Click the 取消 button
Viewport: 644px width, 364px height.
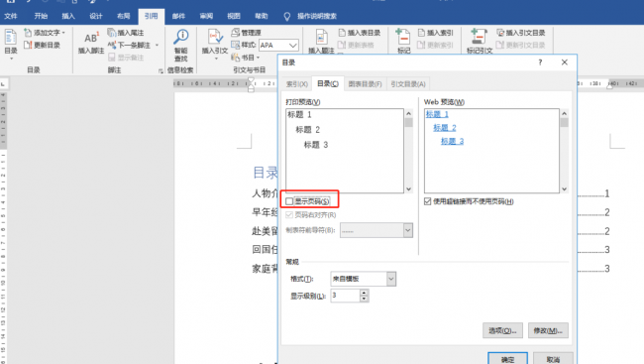553,359
